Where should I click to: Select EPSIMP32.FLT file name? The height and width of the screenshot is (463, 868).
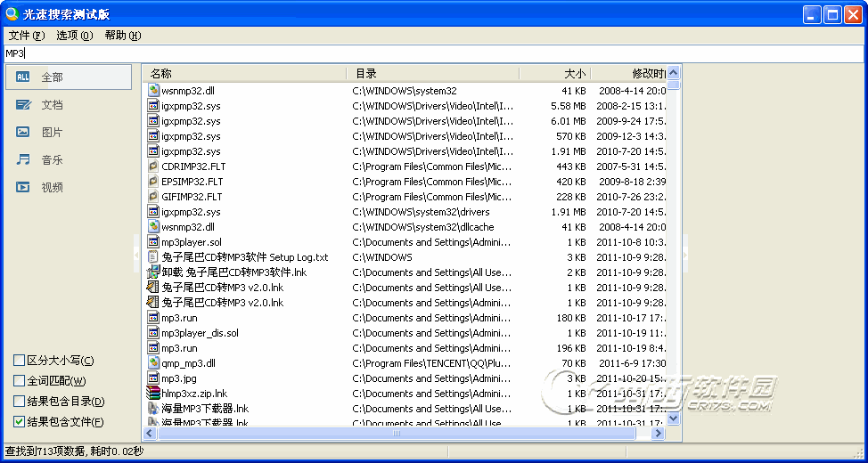click(192, 182)
